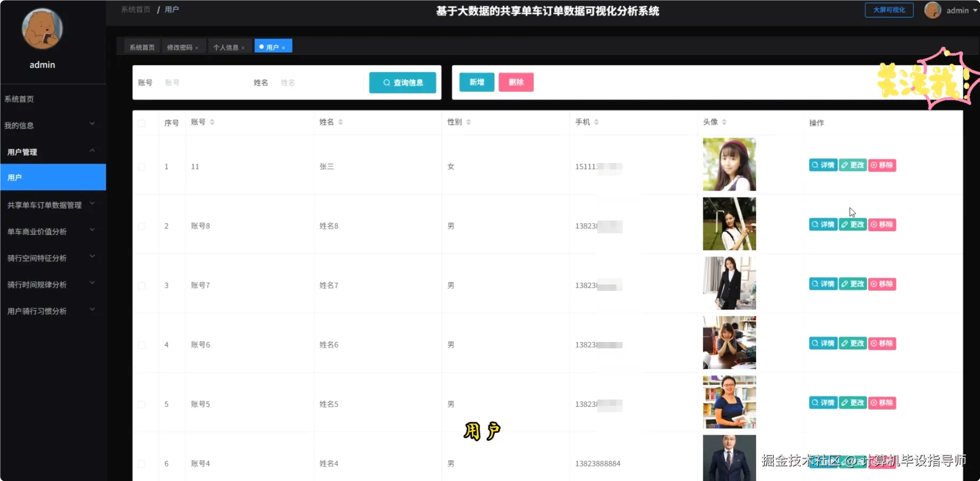Click phone cell 13823888884
Screen dimensions: 980x481
pyautogui.click(x=597, y=464)
